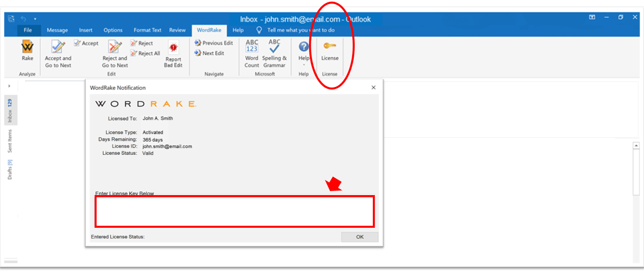
Task: Open the quick access toolbar dropdown
Action: (35, 19)
